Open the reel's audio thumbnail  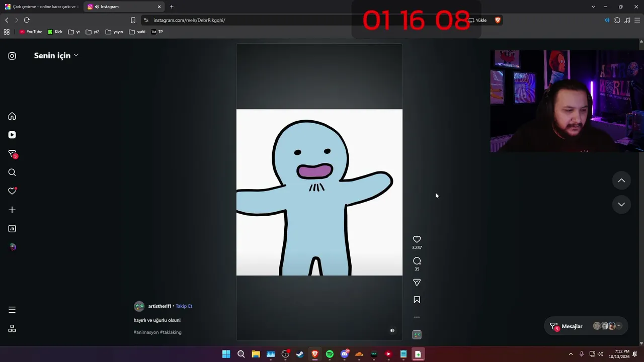[x=417, y=335]
